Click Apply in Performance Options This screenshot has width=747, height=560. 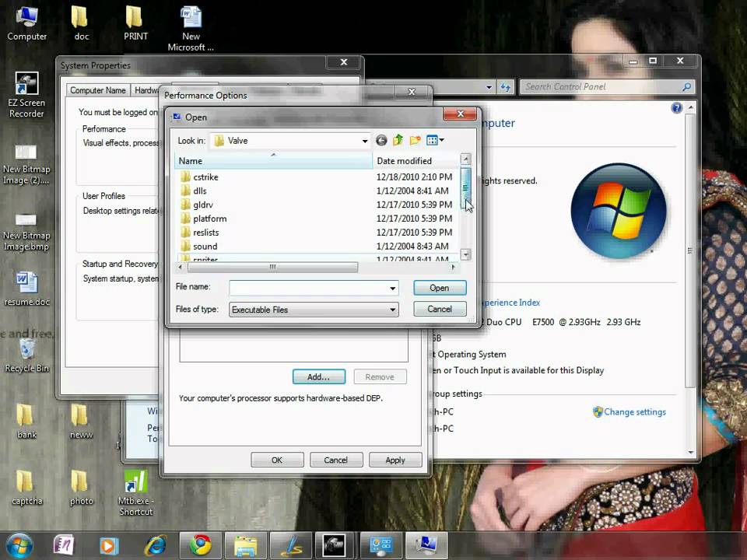click(395, 460)
